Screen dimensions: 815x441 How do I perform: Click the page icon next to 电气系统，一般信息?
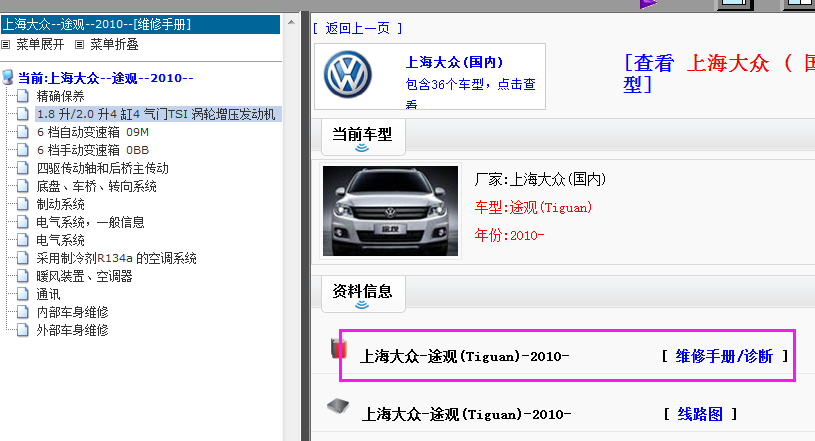coord(22,222)
